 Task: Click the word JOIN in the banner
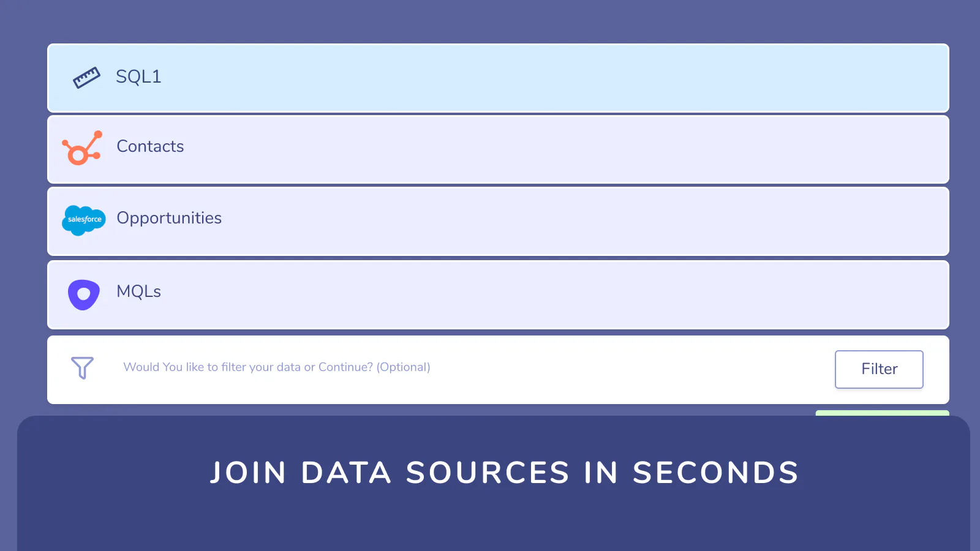pos(248,473)
